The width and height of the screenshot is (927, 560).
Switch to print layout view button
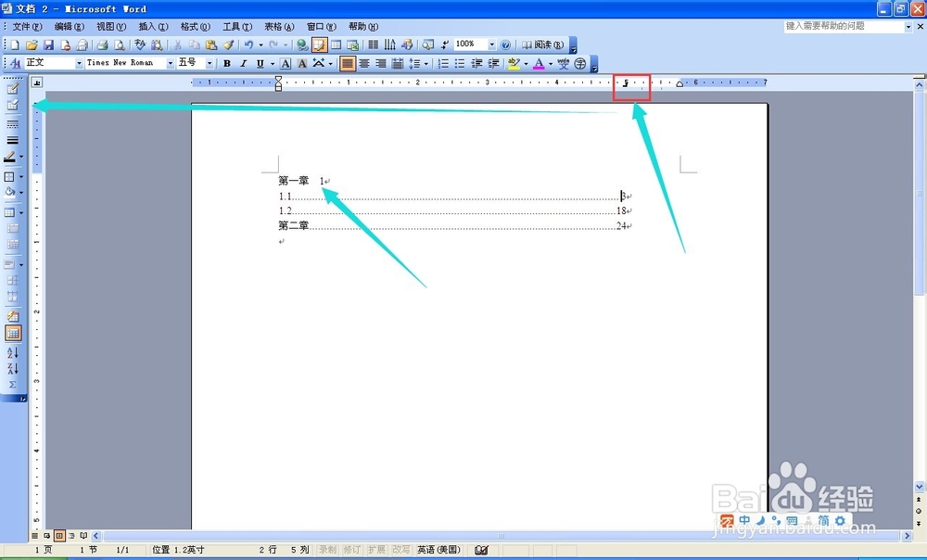(x=59, y=536)
